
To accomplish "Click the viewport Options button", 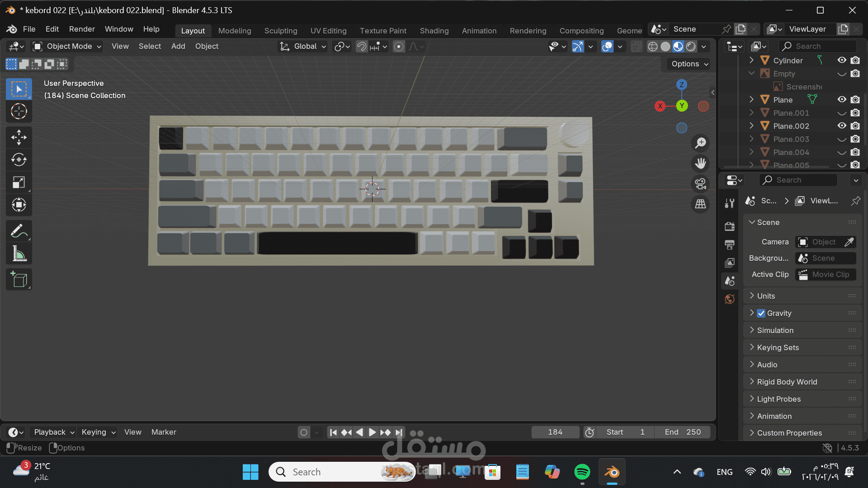I will pos(689,64).
